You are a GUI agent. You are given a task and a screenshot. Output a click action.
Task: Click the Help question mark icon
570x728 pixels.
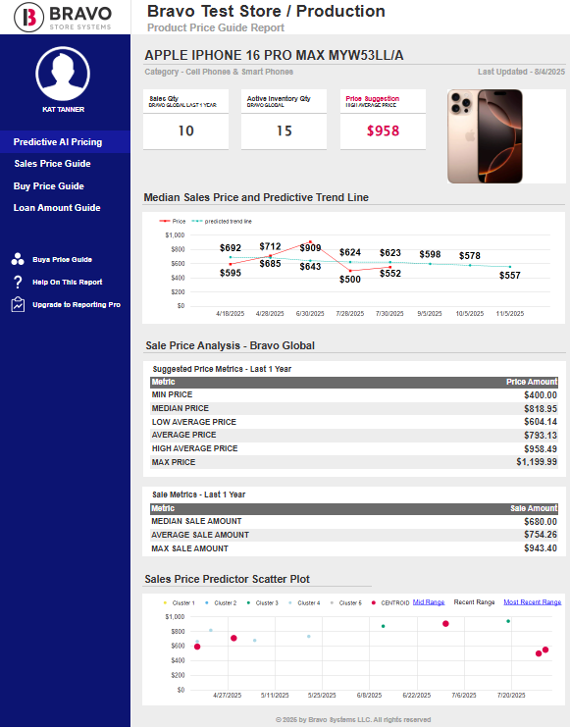[x=18, y=282]
